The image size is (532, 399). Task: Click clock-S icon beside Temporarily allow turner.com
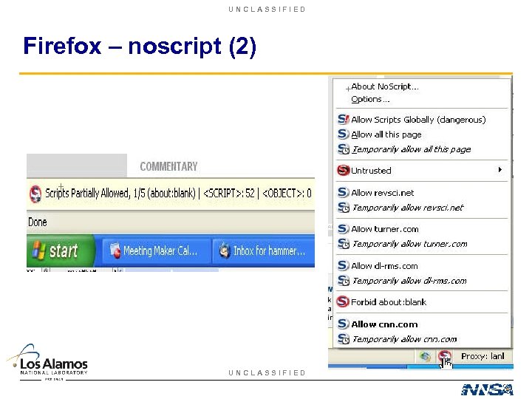pos(344,244)
